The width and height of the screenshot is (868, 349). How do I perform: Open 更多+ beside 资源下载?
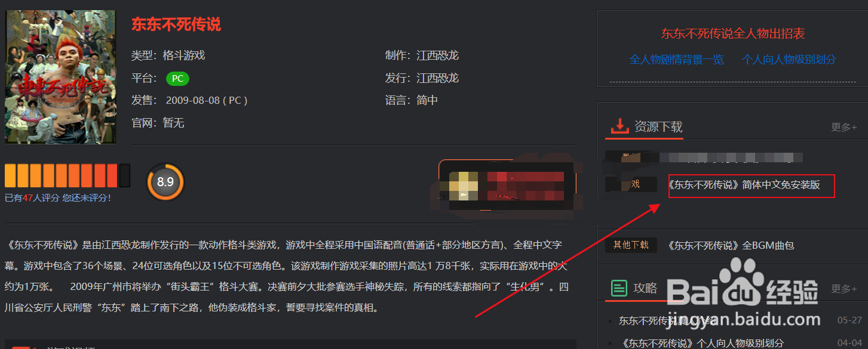click(844, 127)
